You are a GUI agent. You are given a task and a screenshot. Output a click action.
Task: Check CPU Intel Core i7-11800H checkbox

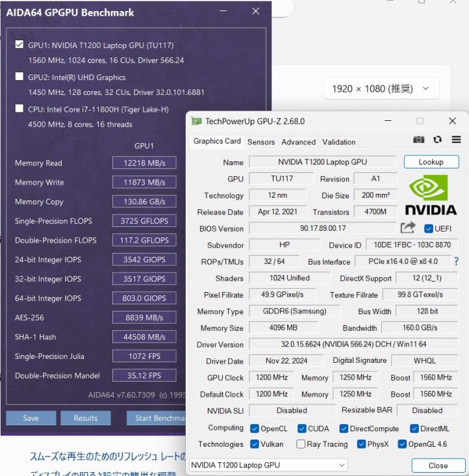[x=19, y=109]
